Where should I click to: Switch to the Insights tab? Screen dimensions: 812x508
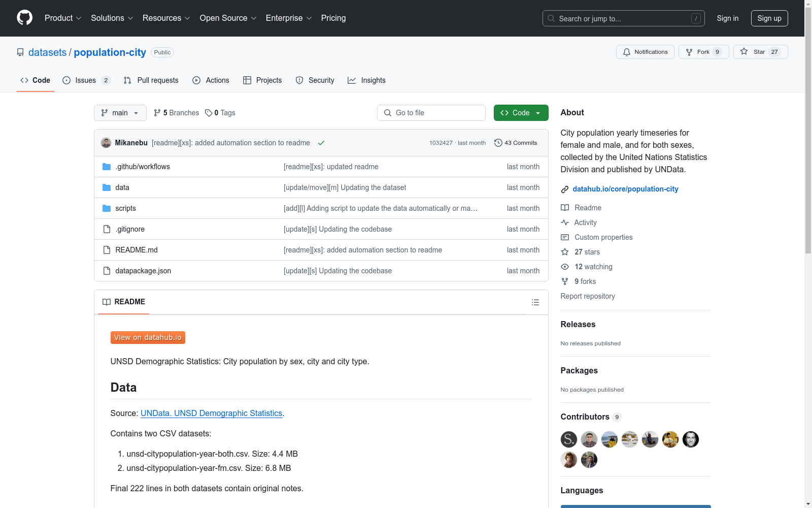[x=366, y=80]
